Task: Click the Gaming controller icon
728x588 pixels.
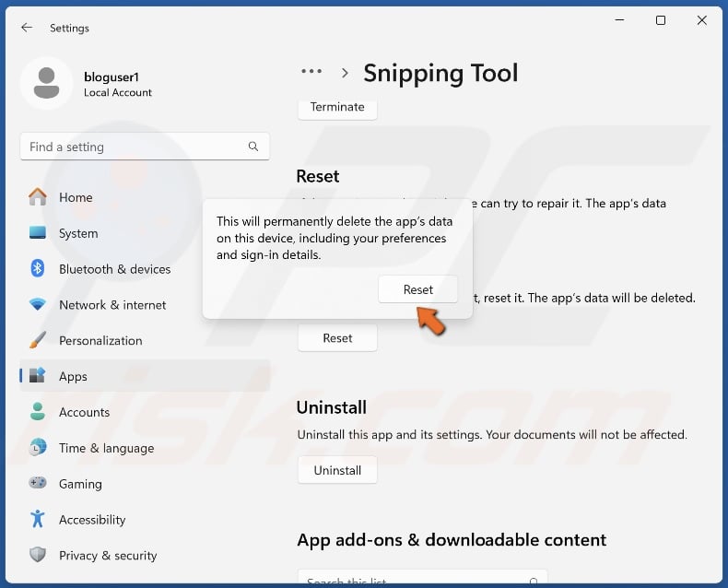Action: 38,483
